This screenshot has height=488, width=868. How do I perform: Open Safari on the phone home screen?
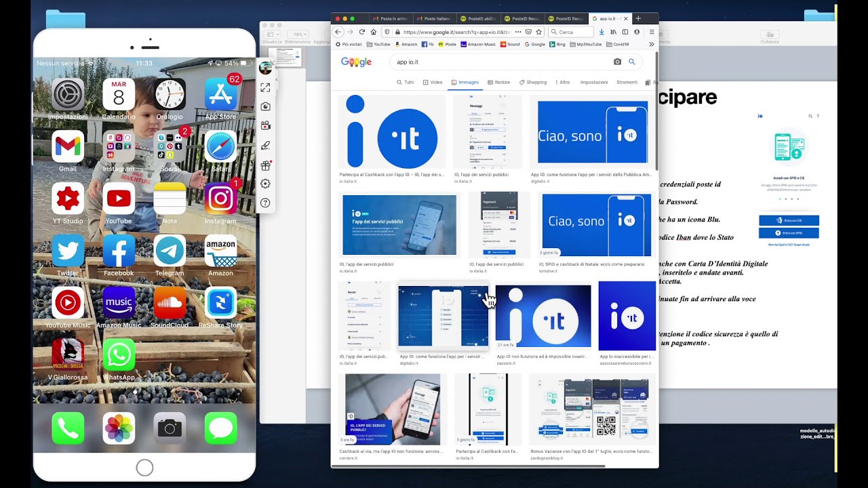pyautogui.click(x=220, y=146)
